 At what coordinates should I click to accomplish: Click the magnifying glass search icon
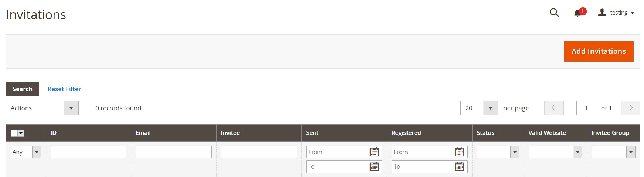554,13
